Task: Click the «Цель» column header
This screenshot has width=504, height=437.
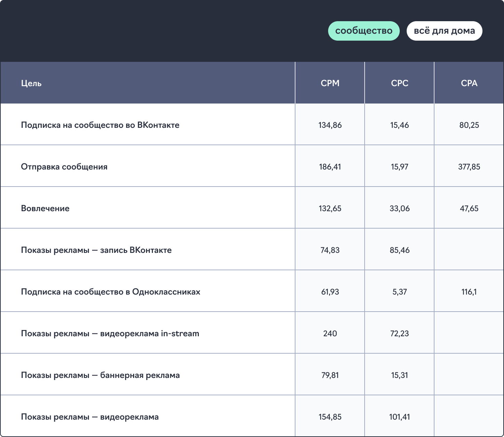Action: click(31, 83)
